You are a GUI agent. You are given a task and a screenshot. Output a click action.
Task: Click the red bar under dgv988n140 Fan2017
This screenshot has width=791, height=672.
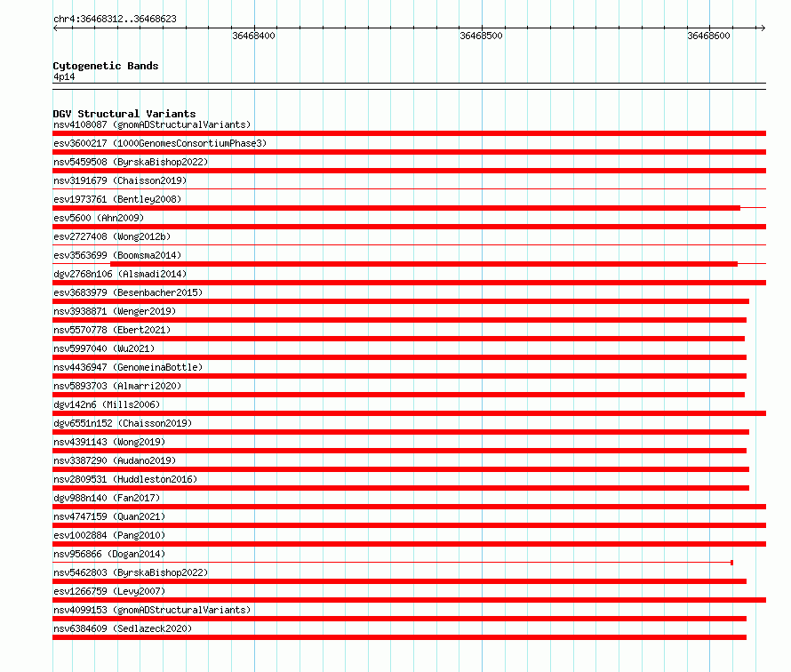click(409, 507)
